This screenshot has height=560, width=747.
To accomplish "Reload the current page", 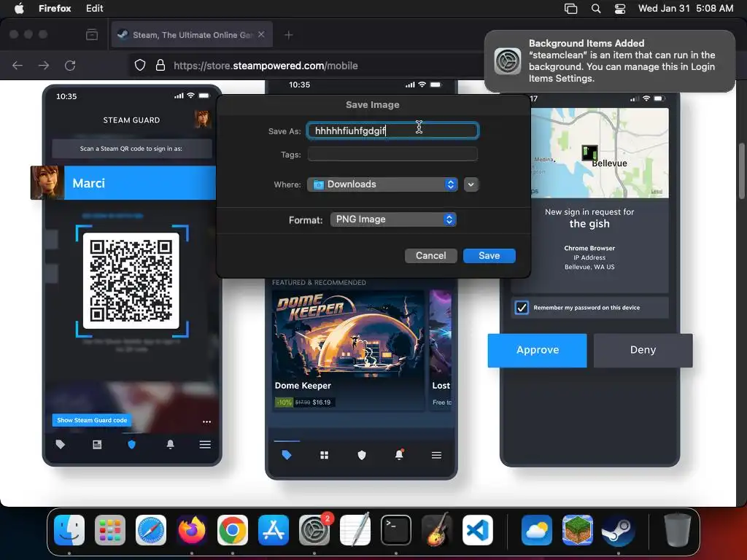I will pyautogui.click(x=70, y=65).
